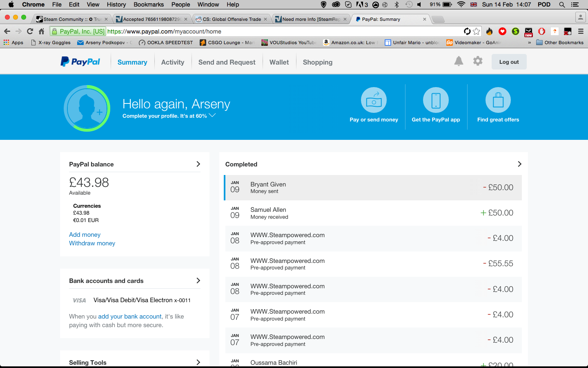Open the Bryant Given £50.00 transaction
This screenshot has height=368, width=588.
[373, 188]
